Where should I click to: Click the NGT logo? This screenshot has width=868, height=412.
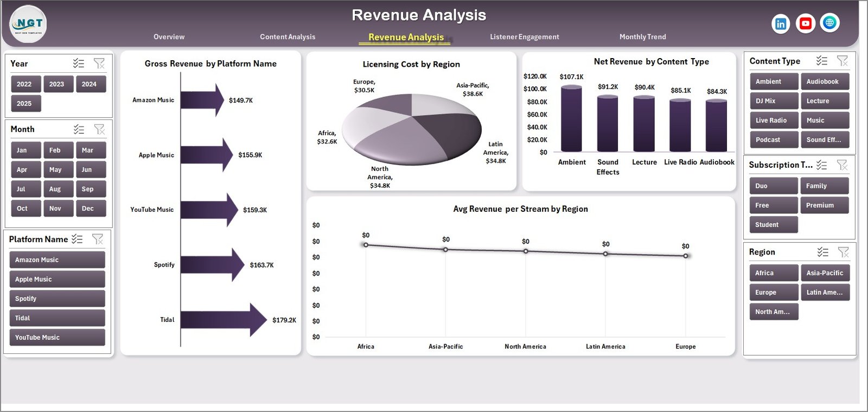tap(28, 24)
